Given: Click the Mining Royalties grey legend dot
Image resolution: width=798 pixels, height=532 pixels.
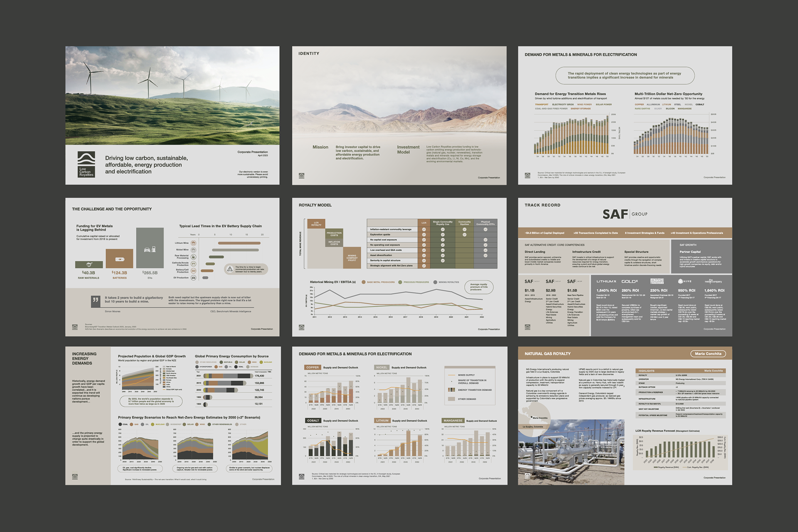Looking at the screenshot, I should pos(435,282).
